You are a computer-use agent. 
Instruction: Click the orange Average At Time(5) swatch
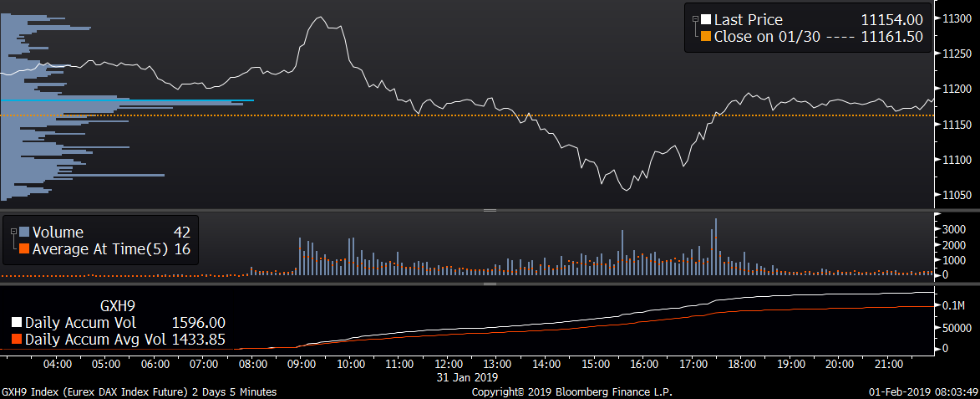tap(25, 249)
